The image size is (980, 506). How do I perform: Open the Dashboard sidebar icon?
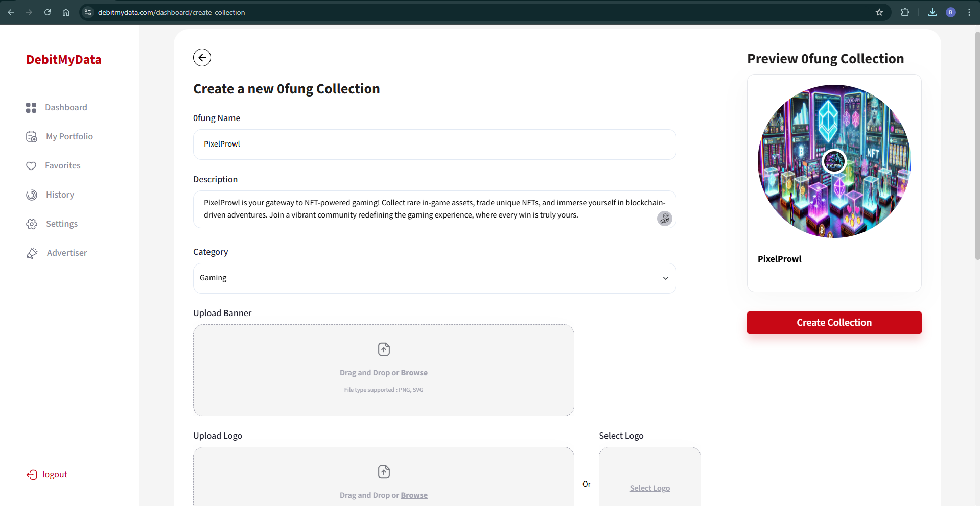[x=31, y=107]
